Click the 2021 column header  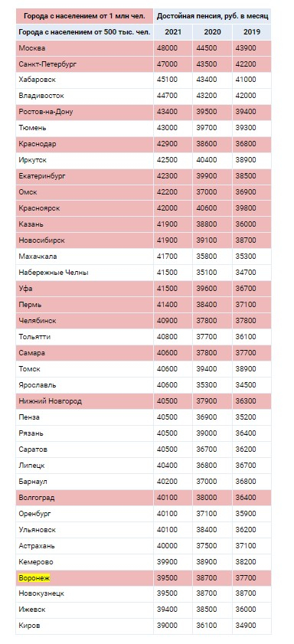pyautogui.click(x=173, y=32)
